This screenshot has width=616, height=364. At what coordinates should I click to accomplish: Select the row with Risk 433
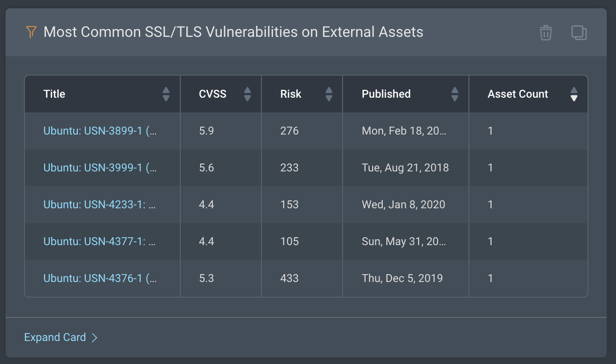click(290, 278)
